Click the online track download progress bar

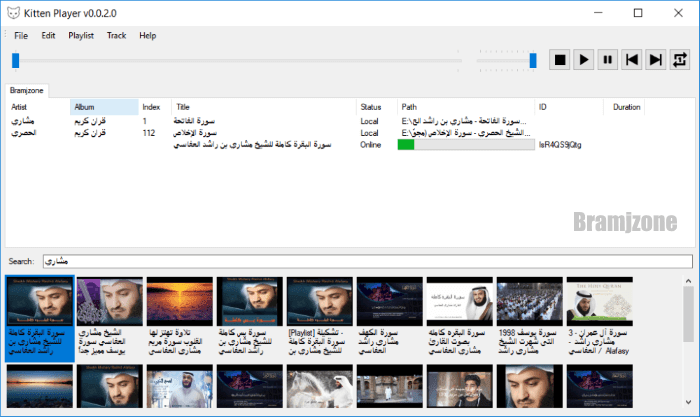click(x=466, y=145)
